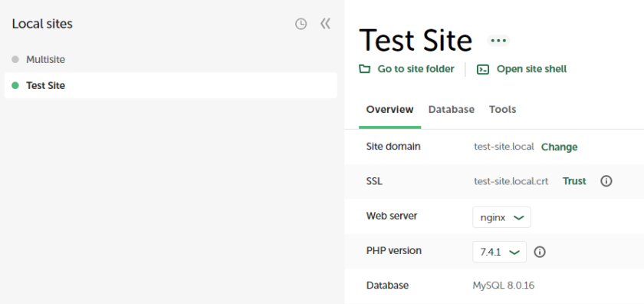Screen dimensions: 644x304
Task: Click the folder icon for site folder
Action: pyautogui.click(x=364, y=68)
